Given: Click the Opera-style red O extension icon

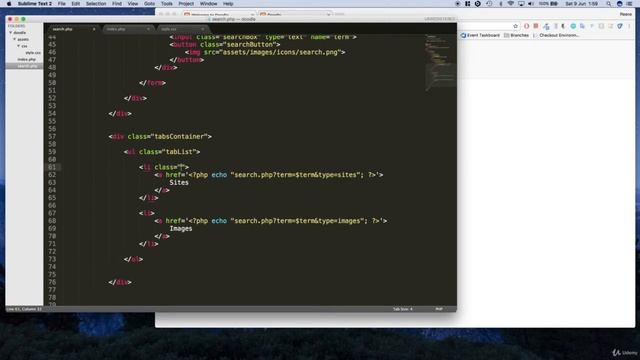Looking at the screenshot, I should click(x=527, y=26).
